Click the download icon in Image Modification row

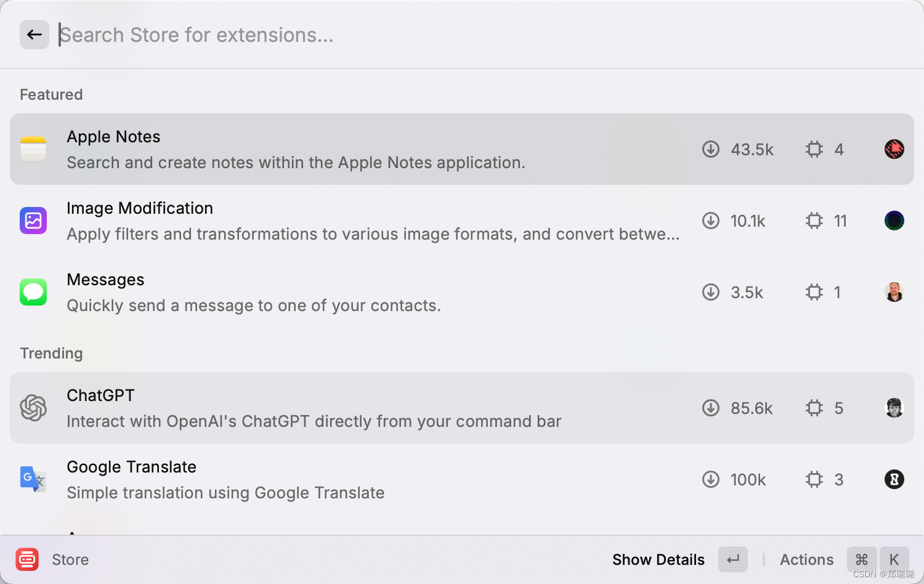coord(711,221)
